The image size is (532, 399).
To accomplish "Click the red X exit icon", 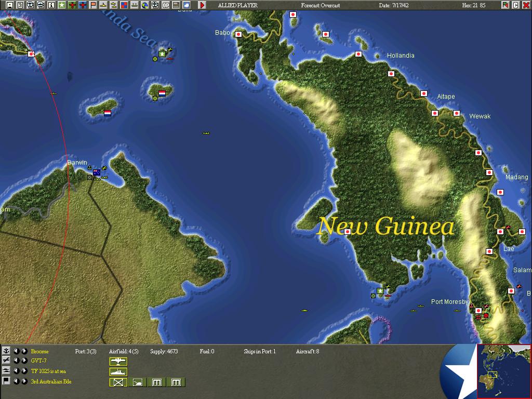I will 526,5.
